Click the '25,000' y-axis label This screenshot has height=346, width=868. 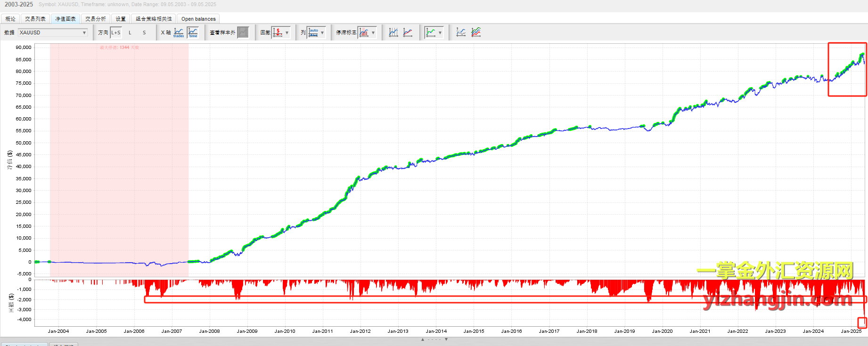[24, 202]
